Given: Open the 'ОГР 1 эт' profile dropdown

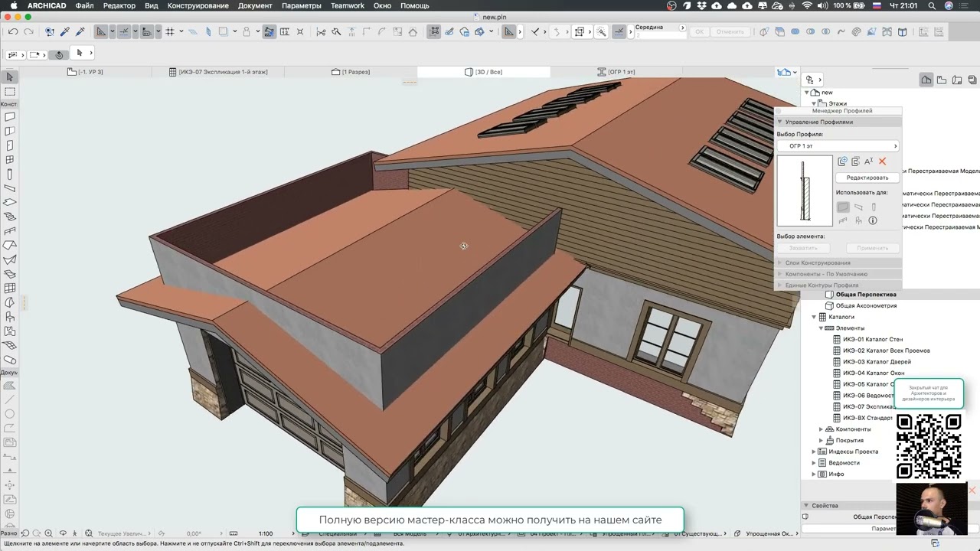Looking at the screenshot, I should [838, 146].
